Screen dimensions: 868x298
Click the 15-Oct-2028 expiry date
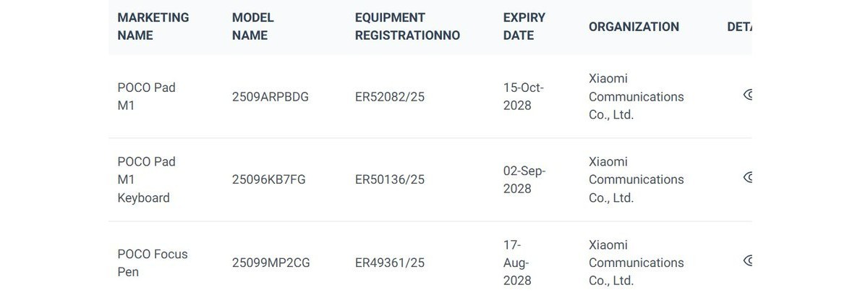click(523, 97)
